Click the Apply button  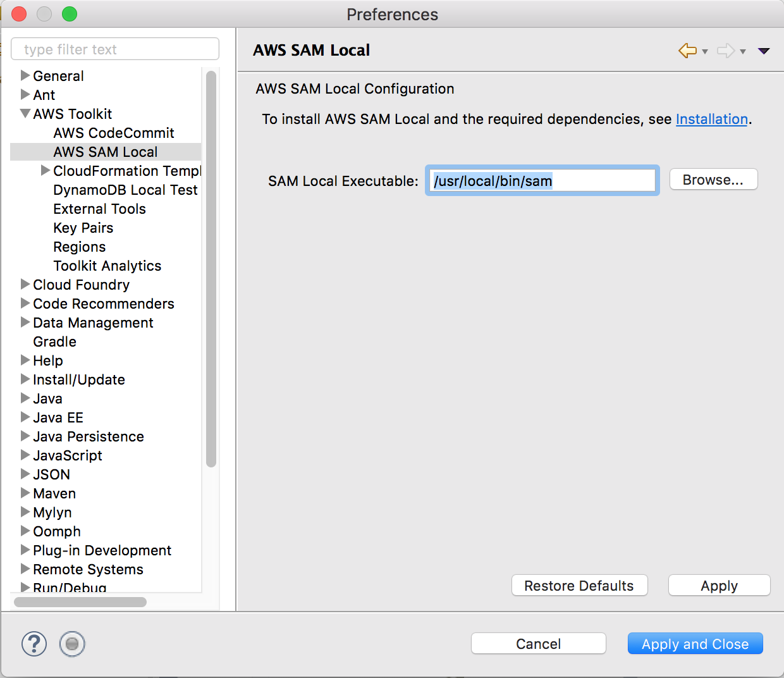[x=719, y=586]
